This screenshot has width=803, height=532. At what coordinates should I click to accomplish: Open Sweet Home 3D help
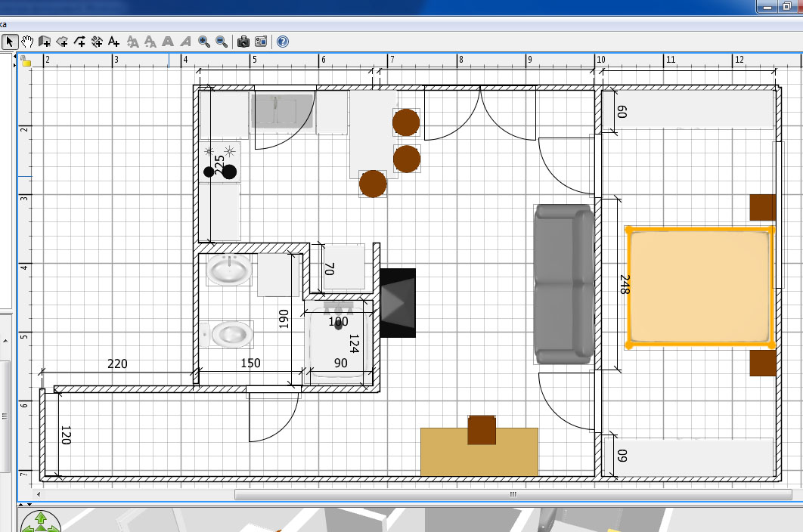pos(283,42)
